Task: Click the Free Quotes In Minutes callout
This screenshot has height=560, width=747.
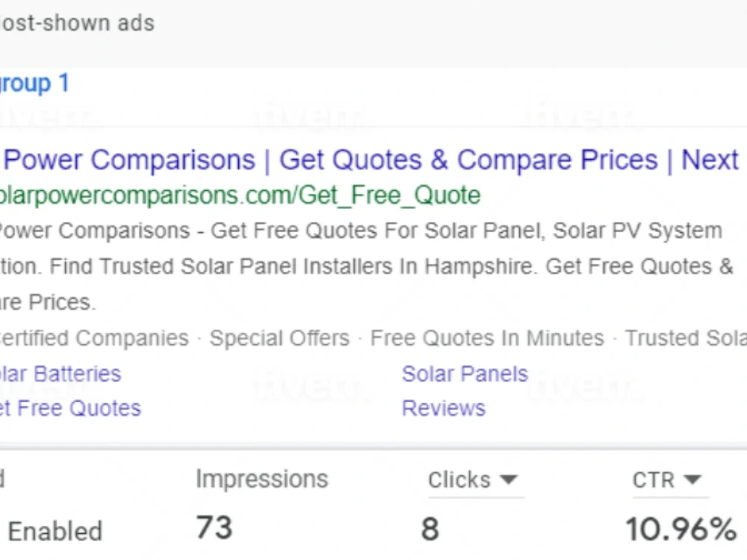Action: pos(487,338)
